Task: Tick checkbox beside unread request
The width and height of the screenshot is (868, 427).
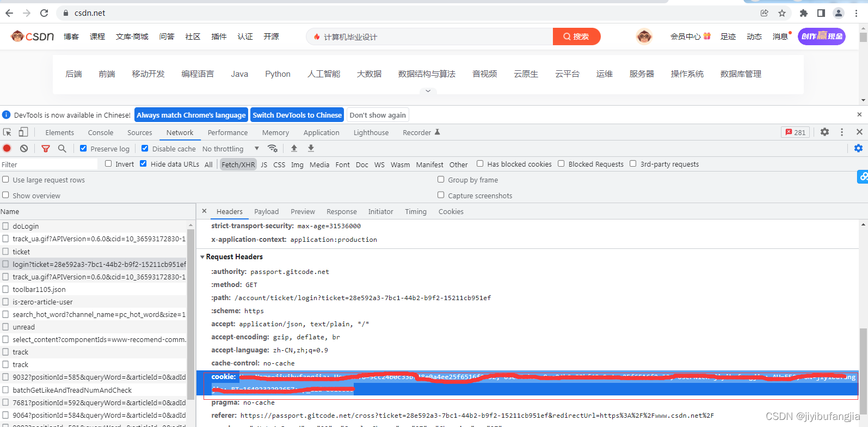Action: [5, 327]
